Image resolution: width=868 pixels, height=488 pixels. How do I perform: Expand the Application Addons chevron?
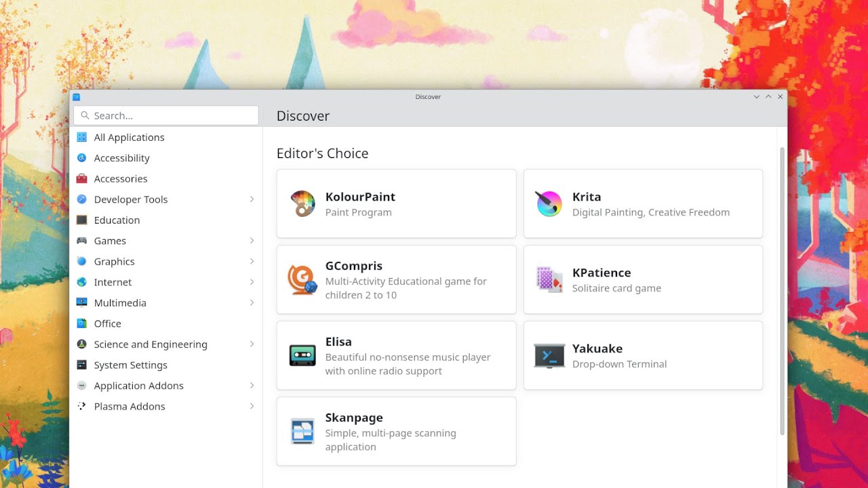(252, 386)
